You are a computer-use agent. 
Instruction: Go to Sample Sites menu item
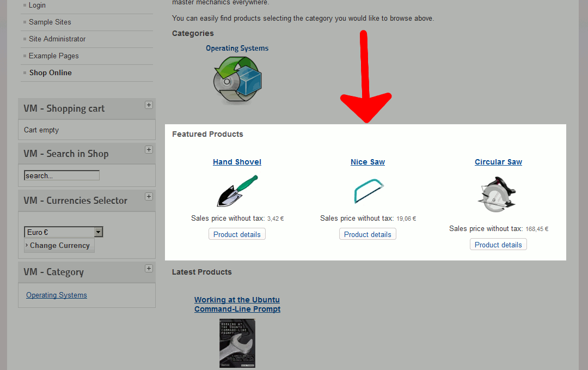(50, 22)
